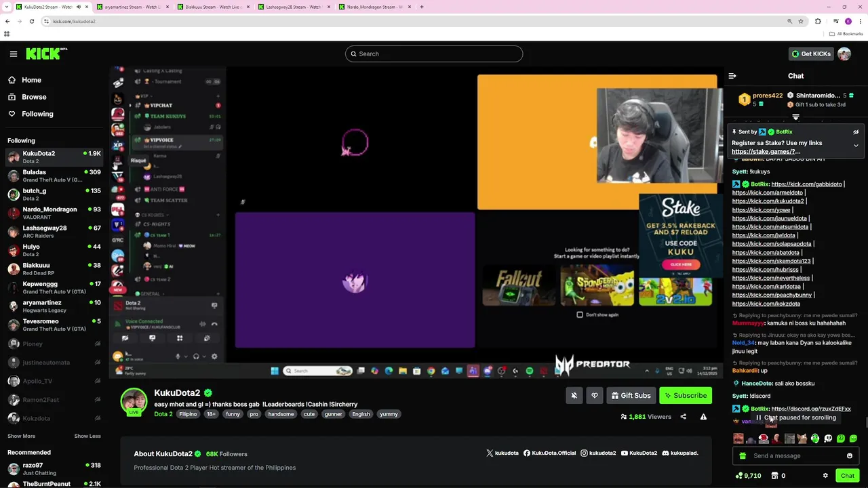Click Show More under following list
This screenshot has height=488, width=868.
[22, 436]
